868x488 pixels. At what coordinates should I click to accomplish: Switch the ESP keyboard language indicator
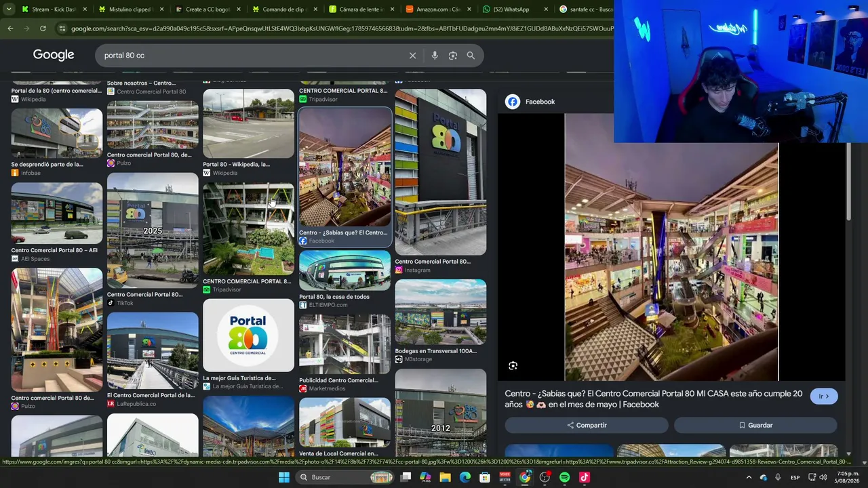[795, 477]
